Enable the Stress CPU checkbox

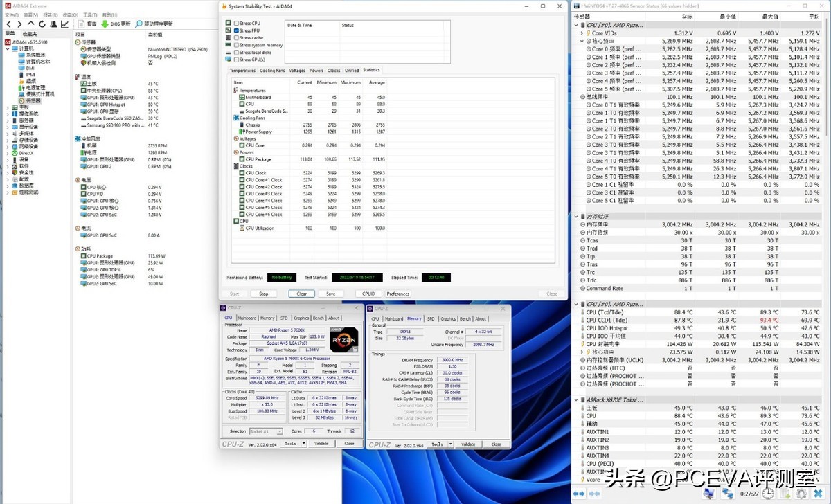237,23
